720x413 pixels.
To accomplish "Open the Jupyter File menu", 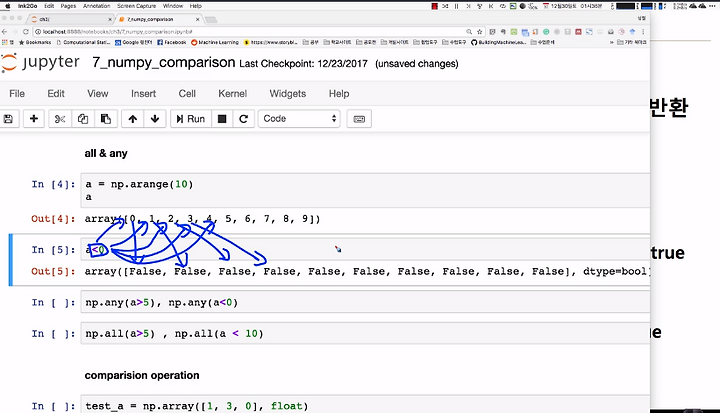I will pyautogui.click(x=17, y=94).
